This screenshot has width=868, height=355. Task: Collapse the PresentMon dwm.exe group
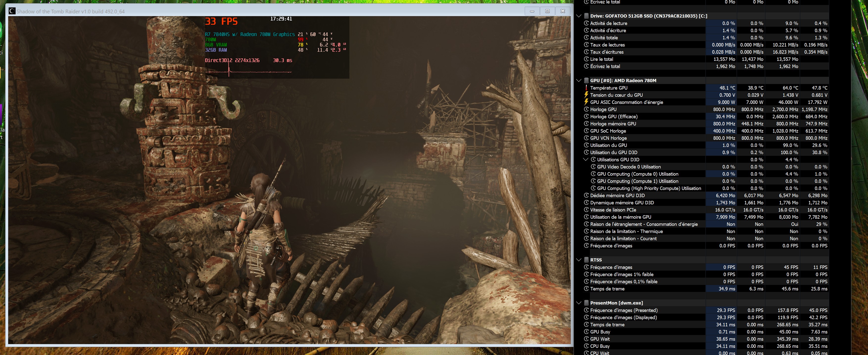point(579,303)
